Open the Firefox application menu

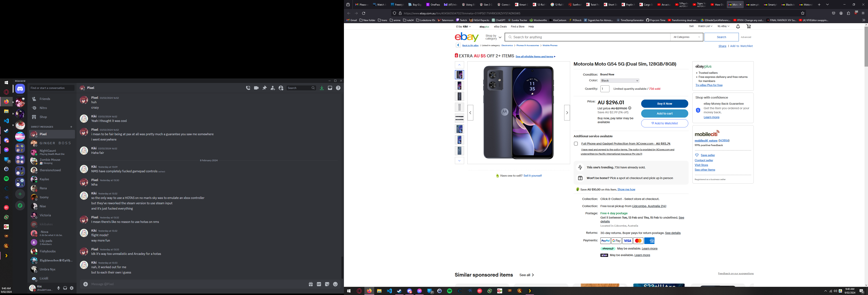coord(863,13)
